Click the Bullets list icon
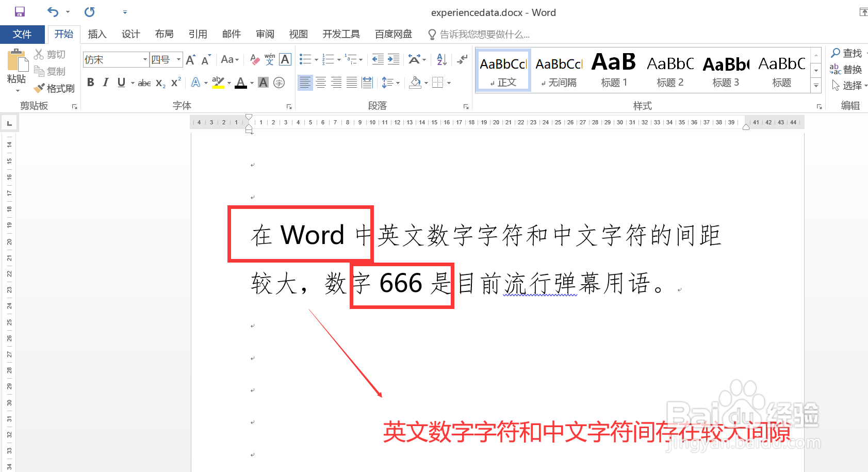 (305, 60)
